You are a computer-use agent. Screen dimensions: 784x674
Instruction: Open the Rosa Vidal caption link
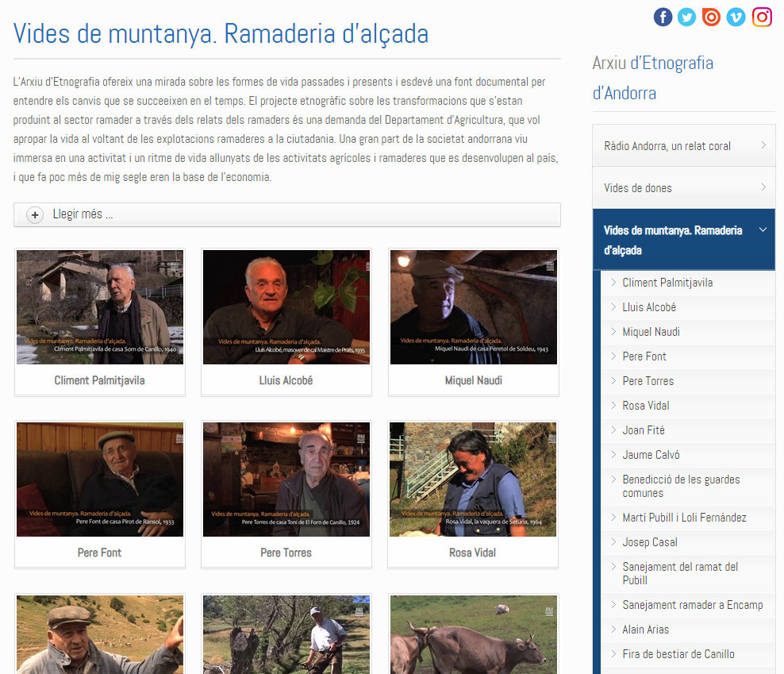pyautogui.click(x=472, y=553)
